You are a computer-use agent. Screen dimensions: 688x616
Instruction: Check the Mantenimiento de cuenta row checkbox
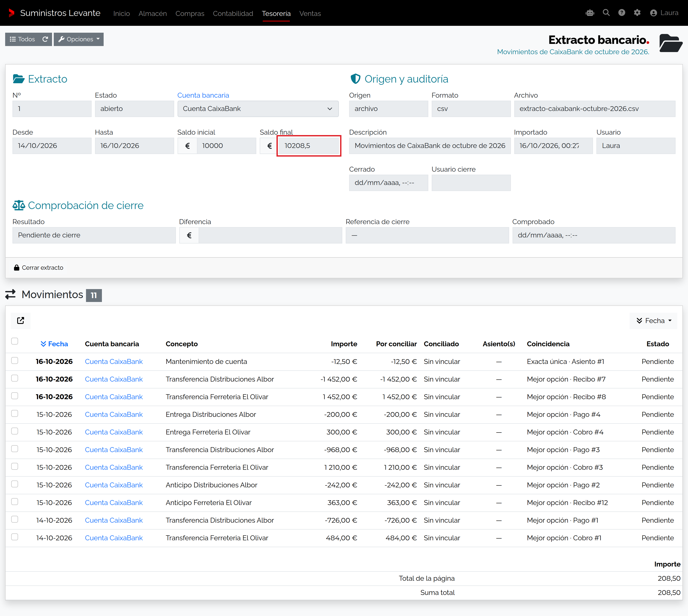(x=15, y=360)
